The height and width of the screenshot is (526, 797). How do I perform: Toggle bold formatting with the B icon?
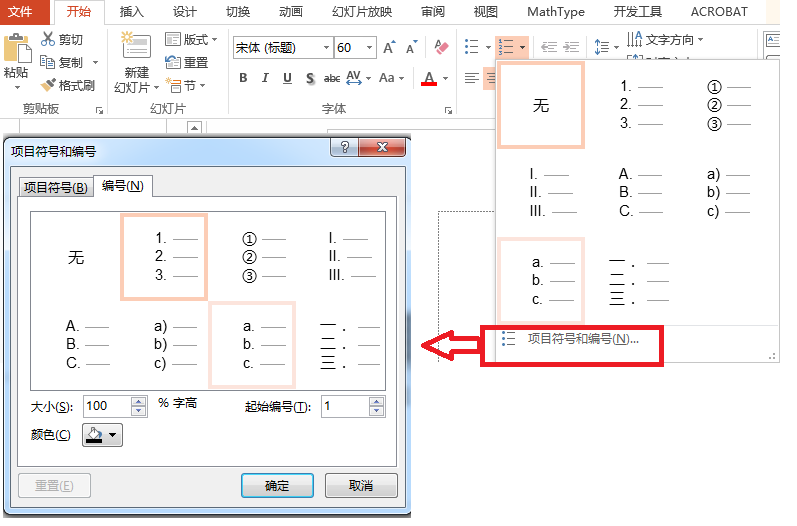pos(243,79)
